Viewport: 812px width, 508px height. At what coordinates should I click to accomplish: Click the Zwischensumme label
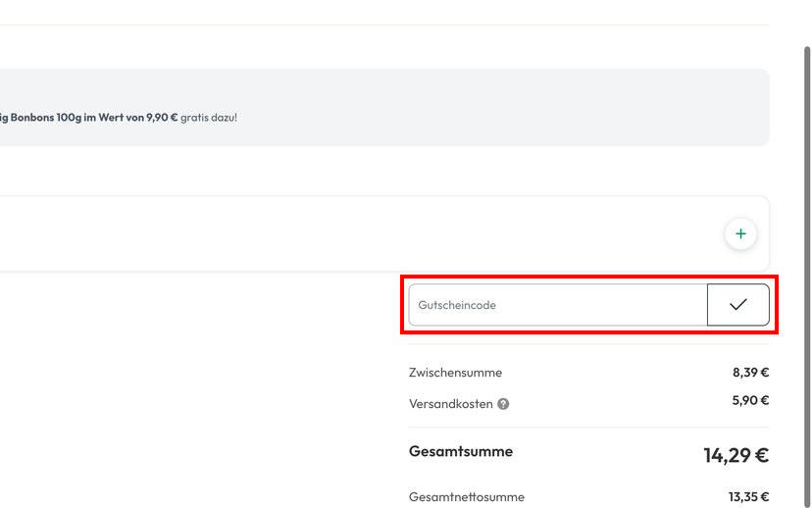455,373
